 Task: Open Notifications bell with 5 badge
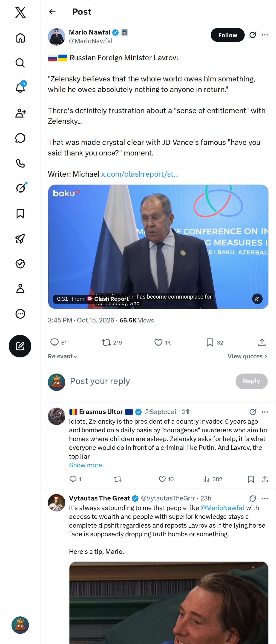coord(20,88)
